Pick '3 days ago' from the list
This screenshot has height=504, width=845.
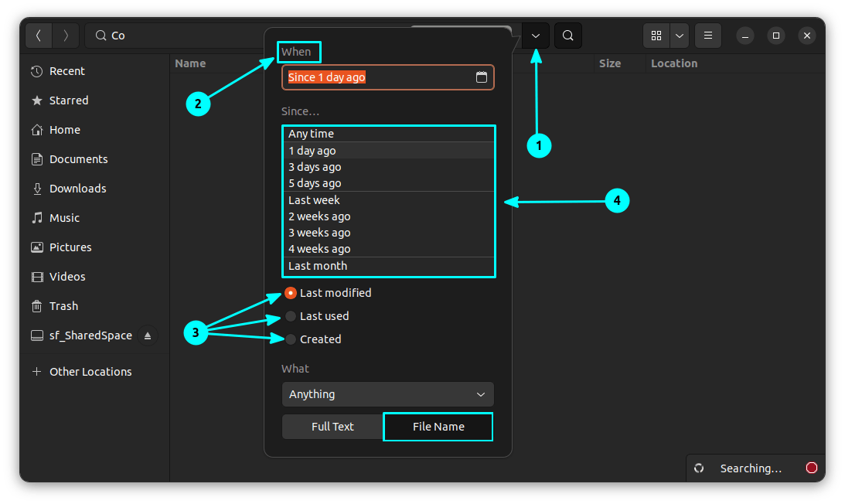click(315, 167)
